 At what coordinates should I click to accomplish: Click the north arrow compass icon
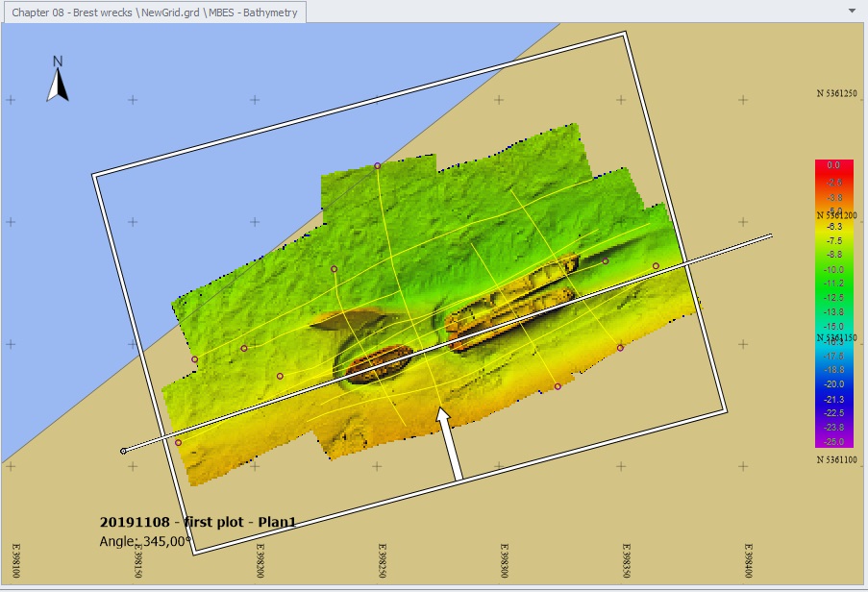(x=58, y=80)
